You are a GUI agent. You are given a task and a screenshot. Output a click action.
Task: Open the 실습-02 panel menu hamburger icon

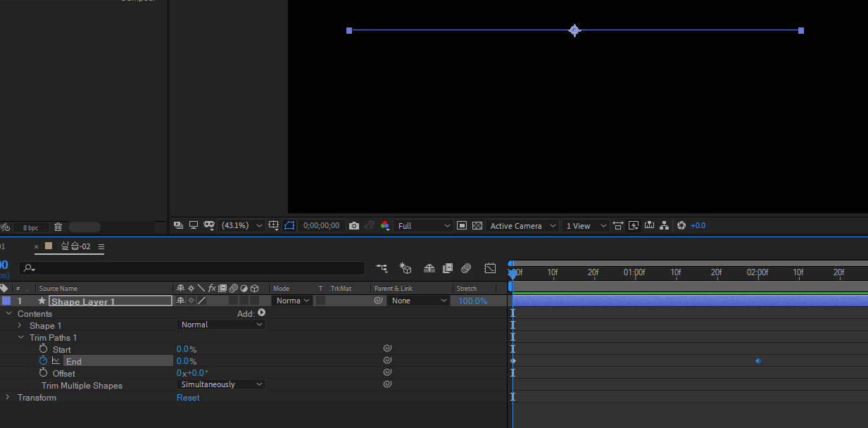click(101, 246)
